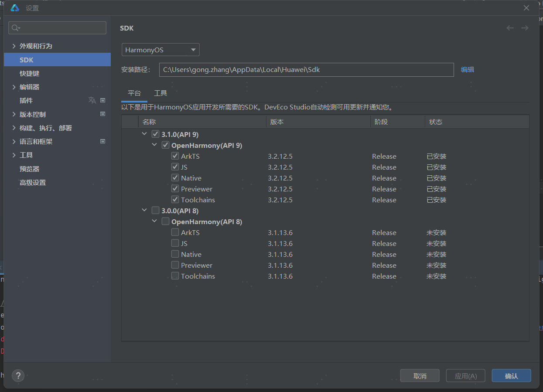543x392 pixels.
Task: Click the 编辑 link beside the install path
Action: tap(468, 69)
